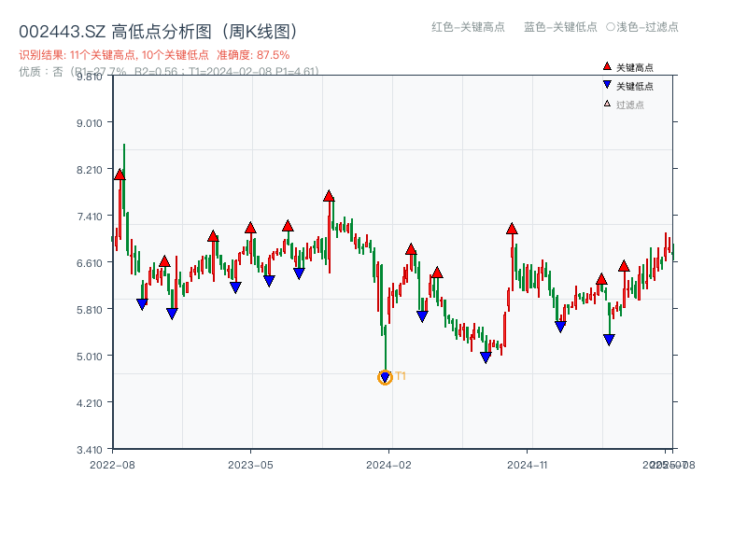747x560 pixels.
Task: Click the T1 orange-circled low point marker
Action: [x=385, y=378]
